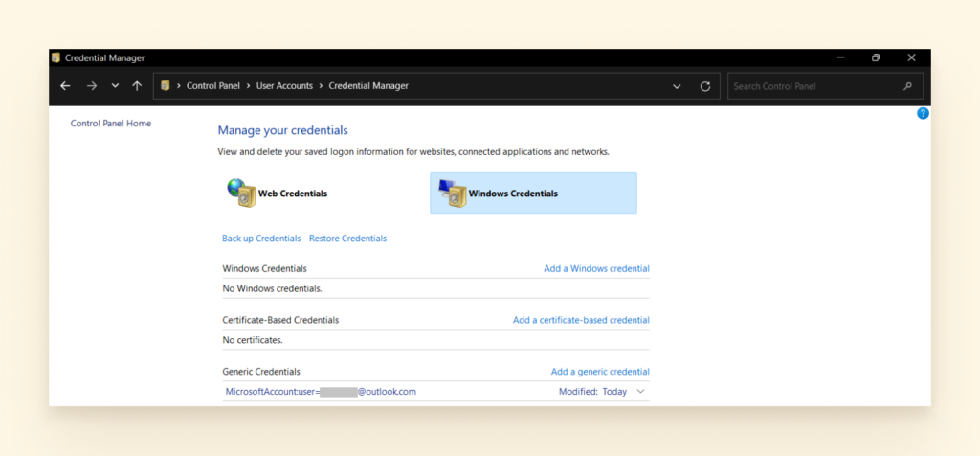
Task: Select User Accounts in the breadcrumb path
Action: coord(284,86)
